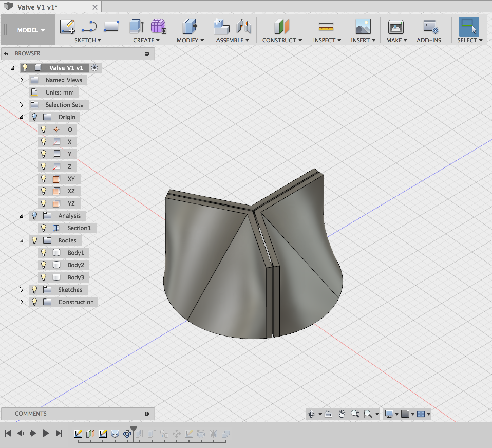Collapse the Origin folder
The width and height of the screenshot is (492, 448).
(22, 117)
